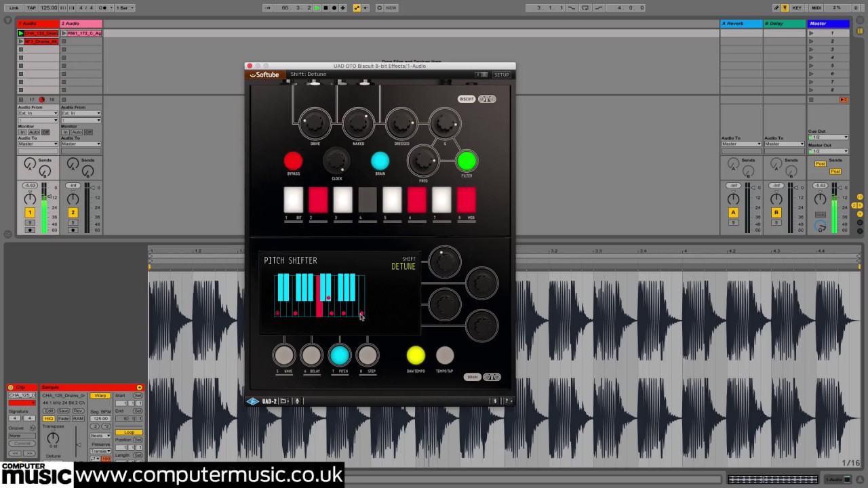Screen dimensions: 868x488
Task: Toggle the cyan BRAIN button
Action: click(x=380, y=161)
